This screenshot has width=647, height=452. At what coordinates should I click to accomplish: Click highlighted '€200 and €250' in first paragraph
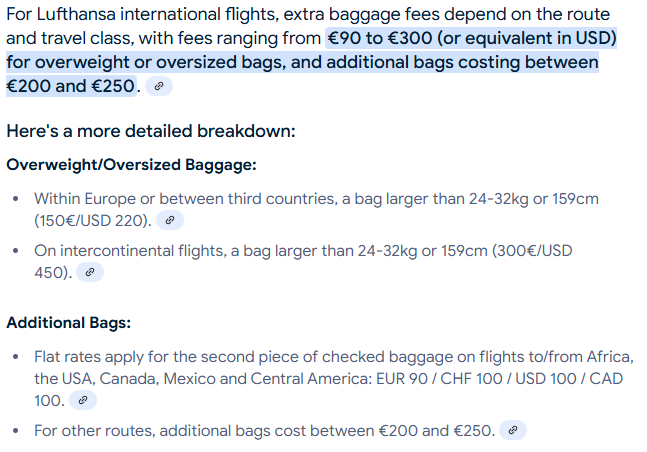[x=71, y=86]
